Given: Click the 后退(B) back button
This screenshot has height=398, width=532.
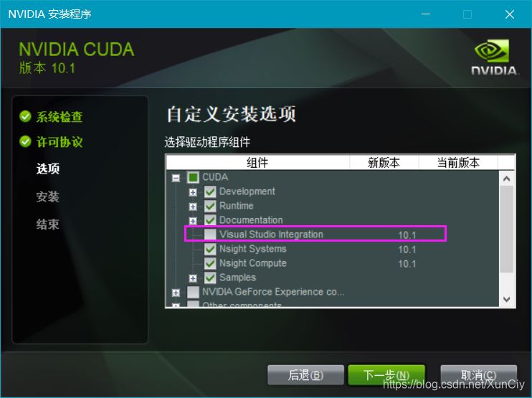Looking at the screenshot, I should pyautogui.click(x=305, y=375).
